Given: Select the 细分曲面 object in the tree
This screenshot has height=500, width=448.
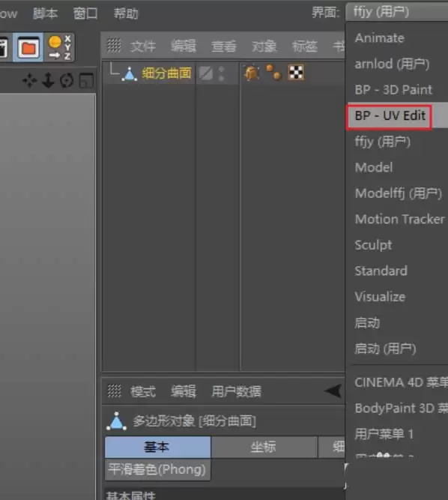Looking at the screenshot, I should 166,73.
